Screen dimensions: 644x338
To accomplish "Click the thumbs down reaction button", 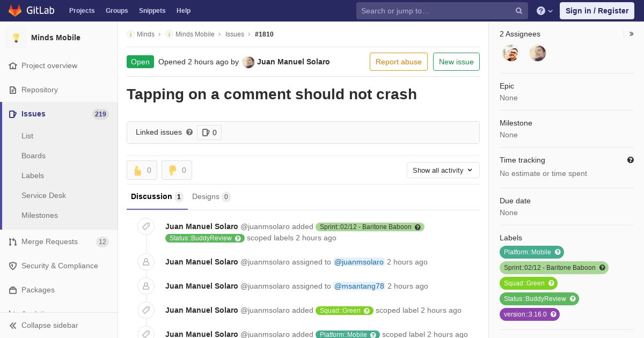I will [x=177, y=170].
